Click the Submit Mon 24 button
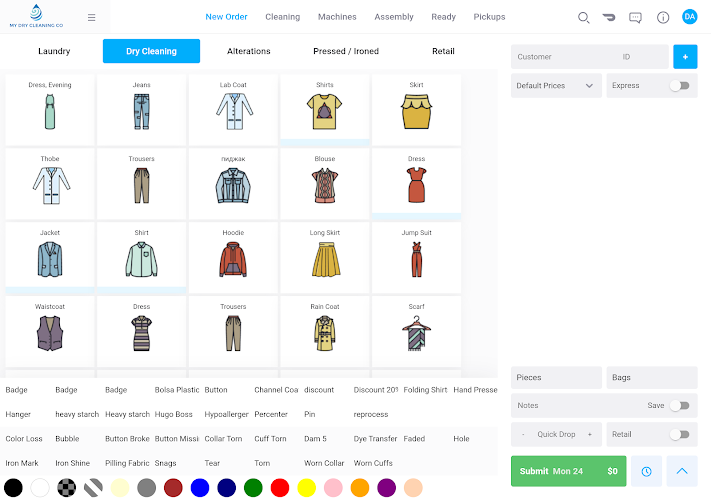Screen dimensions: 711x500 [569, 471]
